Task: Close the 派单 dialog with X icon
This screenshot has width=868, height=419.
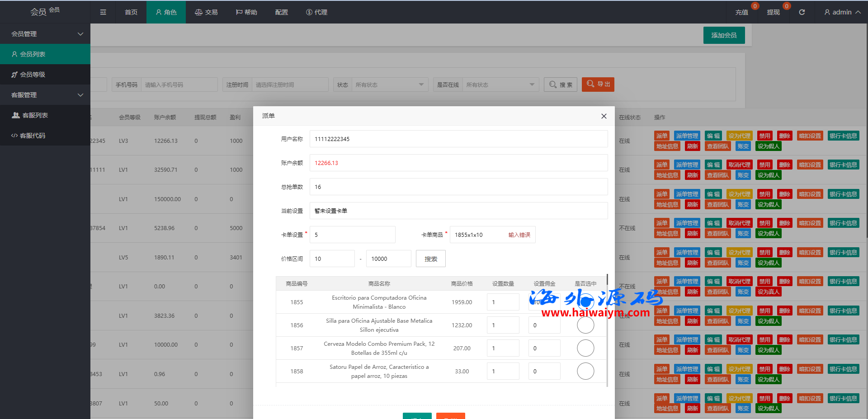Action: (x=604, y=116)
